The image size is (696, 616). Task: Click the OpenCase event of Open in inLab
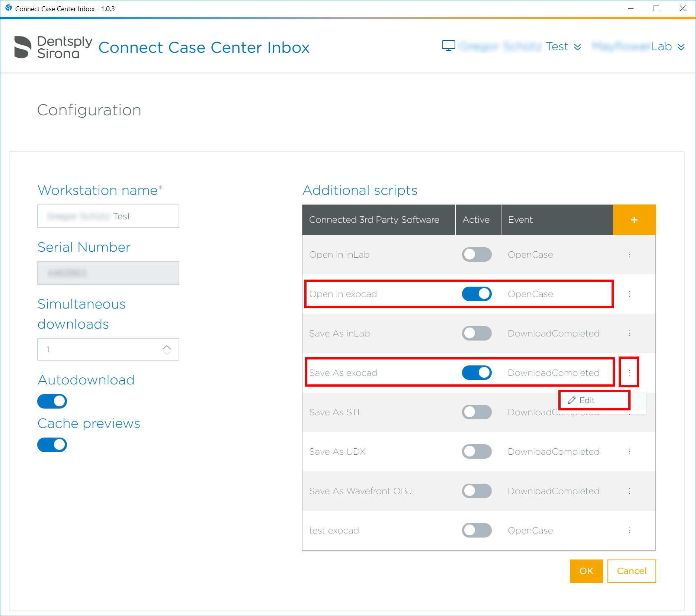tap(530, 255)
